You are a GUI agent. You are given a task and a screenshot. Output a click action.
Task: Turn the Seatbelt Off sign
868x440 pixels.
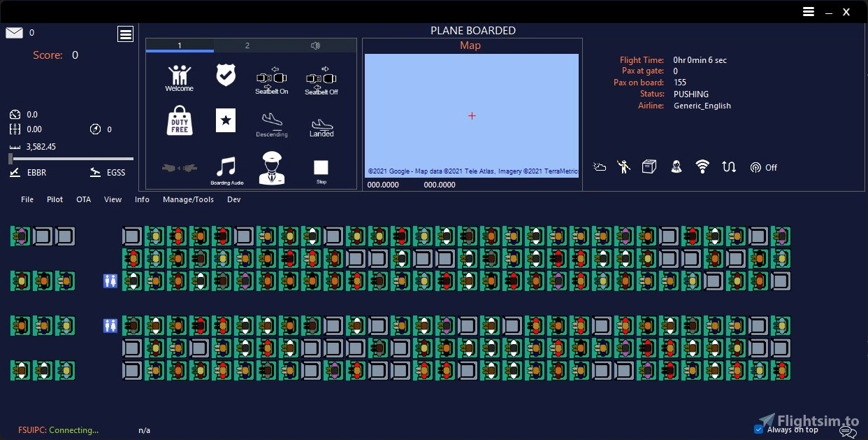[x=321, y=77]
